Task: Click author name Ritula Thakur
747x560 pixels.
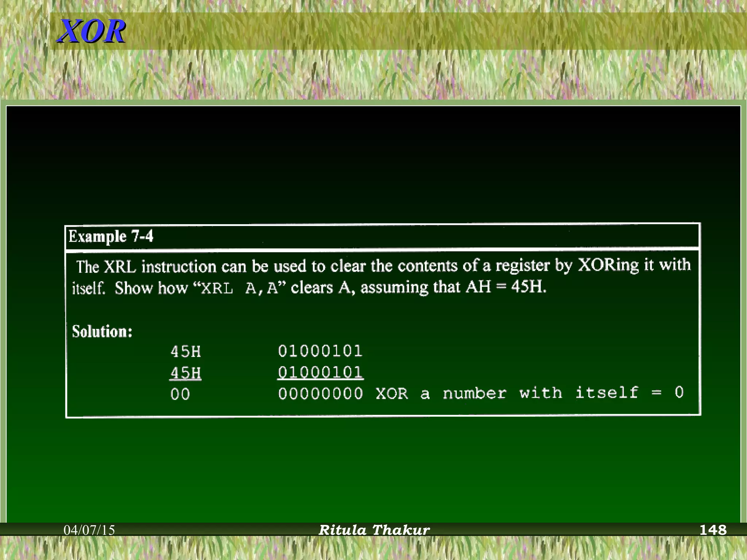Action: [x=374, y=530]
